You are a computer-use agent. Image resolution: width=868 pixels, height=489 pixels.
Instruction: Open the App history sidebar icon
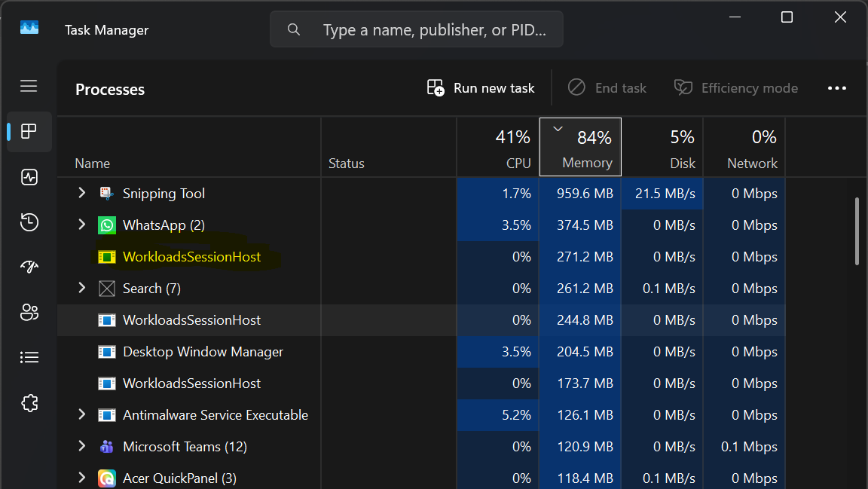tap(29, 222)
